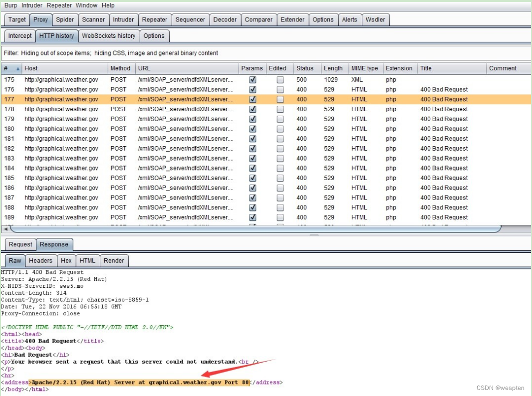Sort history by the # column arrow
The image size is (532, 396).
pyautogui.click(x=18, y=69)
